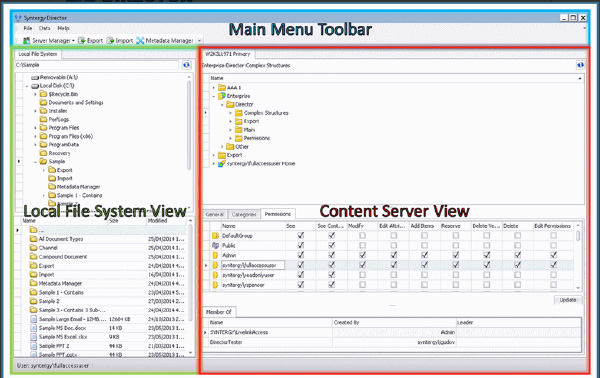600x378 pixels.
Task: Click the file list scrollbar down arrow
Action: (x=191, y=352)
